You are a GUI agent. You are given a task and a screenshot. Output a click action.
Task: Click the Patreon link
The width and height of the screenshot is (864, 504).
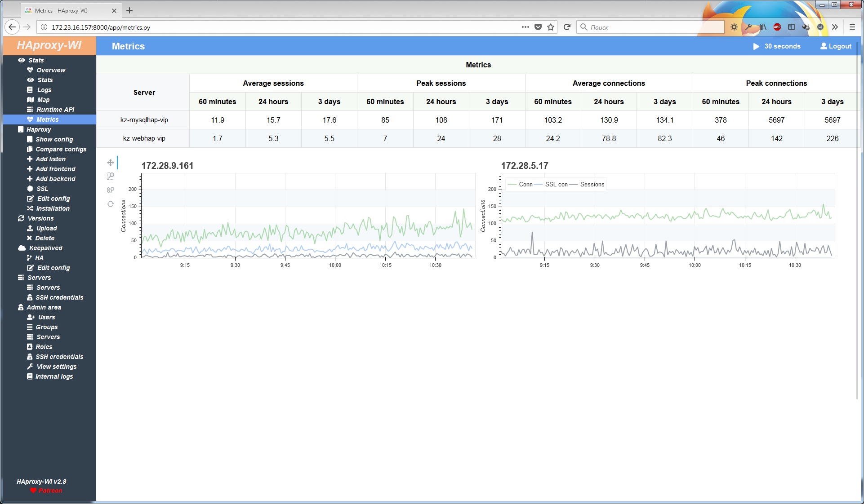pyautogui.click(x=50, y=491)
